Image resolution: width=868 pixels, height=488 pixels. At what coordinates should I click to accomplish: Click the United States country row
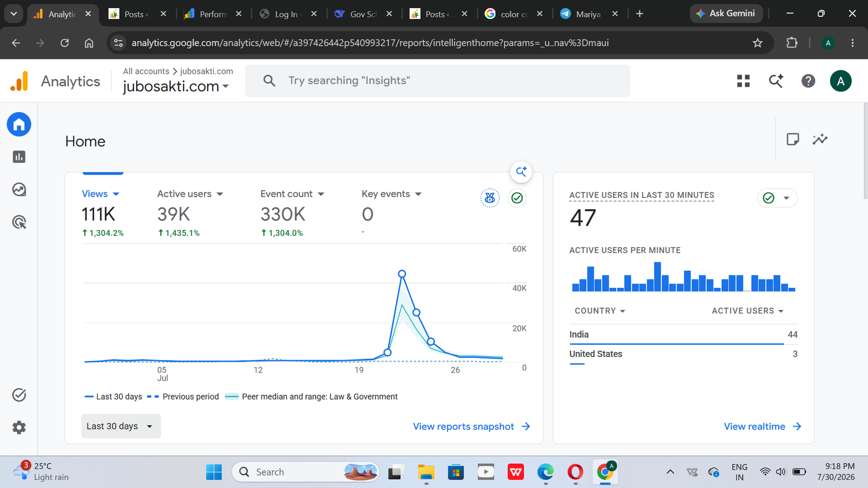[684, 354]
